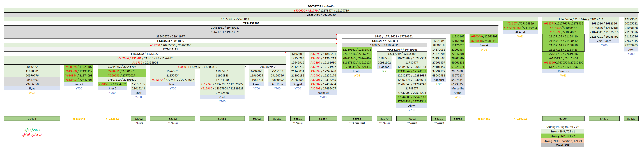This screenshot has height=149, width=644.
Task: Select the Strong SNP, T2T v2 legend swatch
Action: (562, 136)
